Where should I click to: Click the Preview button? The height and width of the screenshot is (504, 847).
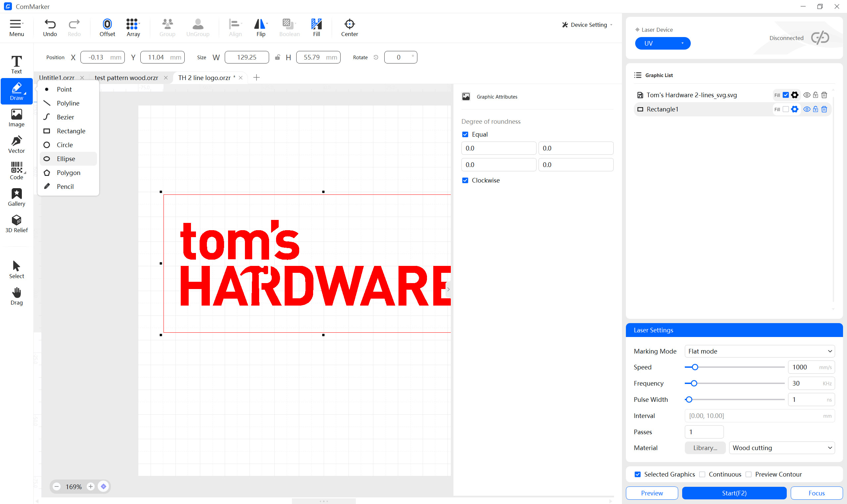[651, 493]
